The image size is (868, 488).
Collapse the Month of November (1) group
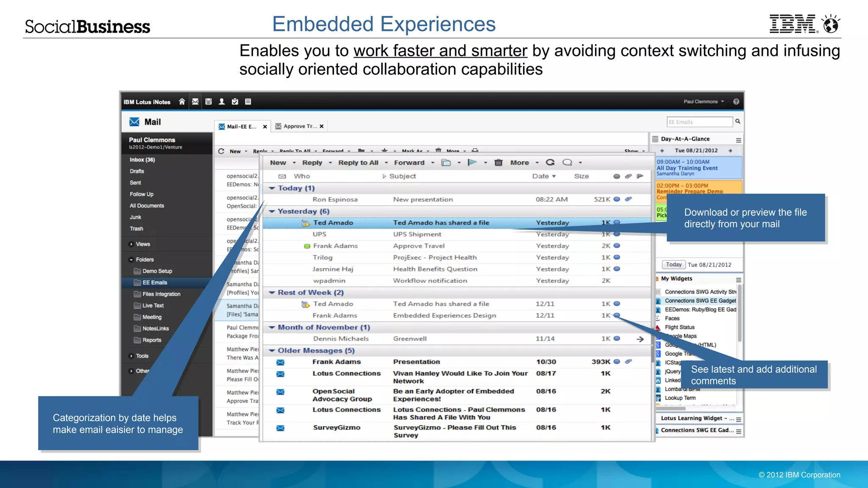point(272,327)
